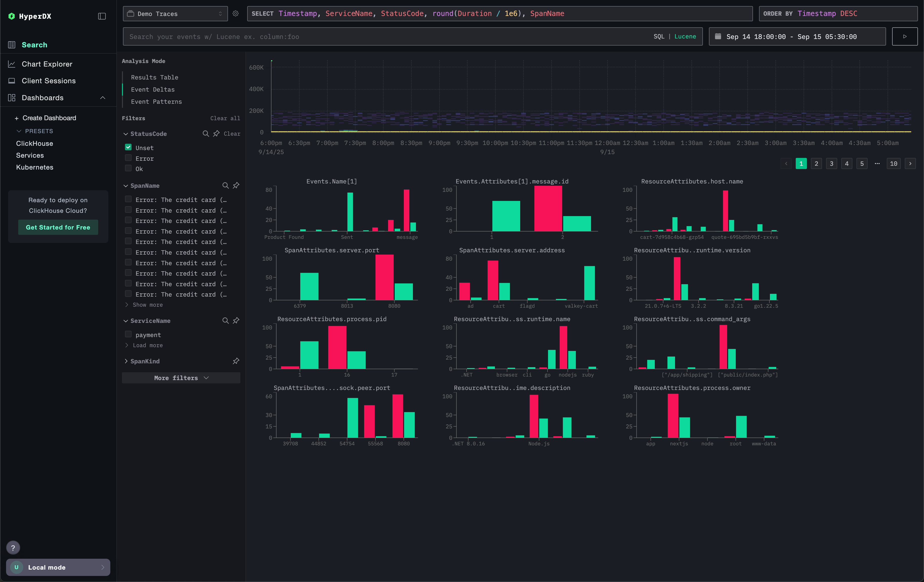Open the Demo Traces source dropdown

tap(175, 13)
